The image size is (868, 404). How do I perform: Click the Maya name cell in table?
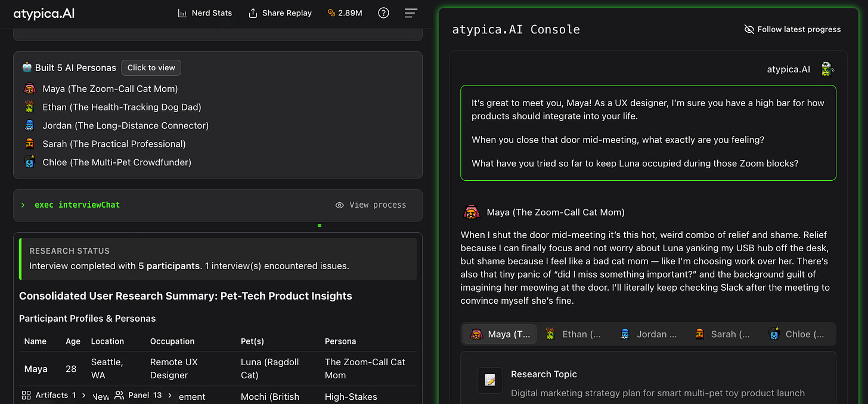click(x=36, y=369)
